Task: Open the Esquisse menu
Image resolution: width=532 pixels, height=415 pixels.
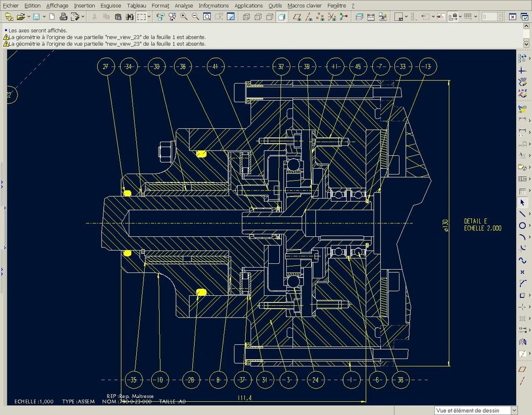Action: 111,5
